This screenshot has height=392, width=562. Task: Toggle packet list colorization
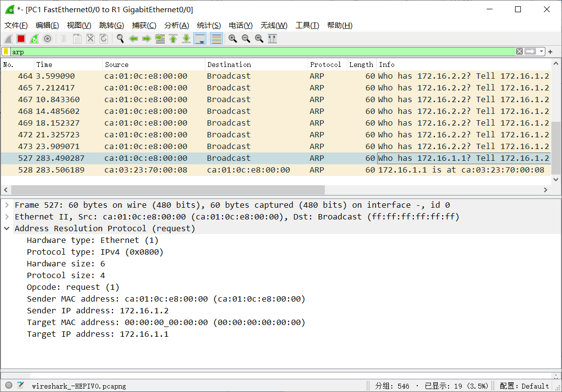216,38
